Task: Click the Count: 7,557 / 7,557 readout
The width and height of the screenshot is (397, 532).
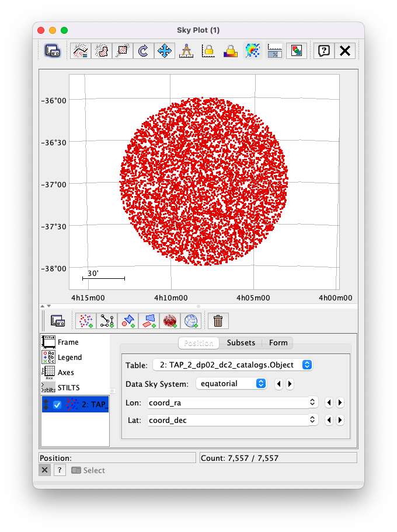Action: pyautogui.click(x=278, y=458)
